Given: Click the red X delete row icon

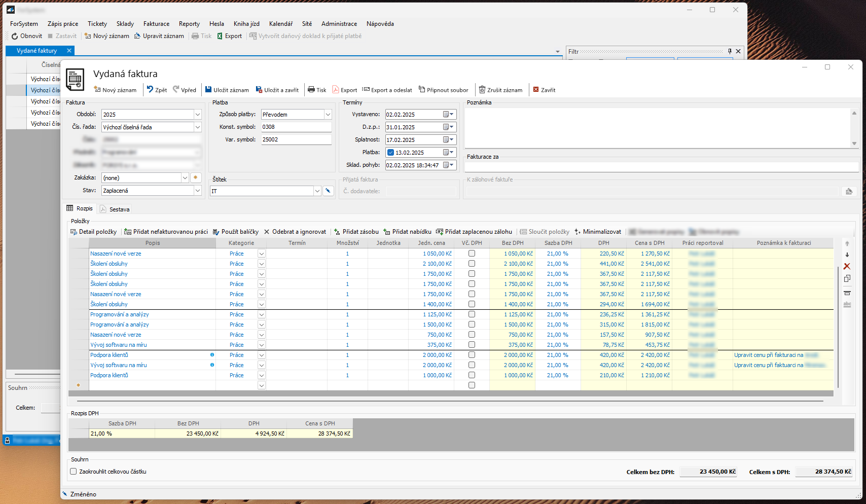Looking at the screenshot, I should 847,266.
